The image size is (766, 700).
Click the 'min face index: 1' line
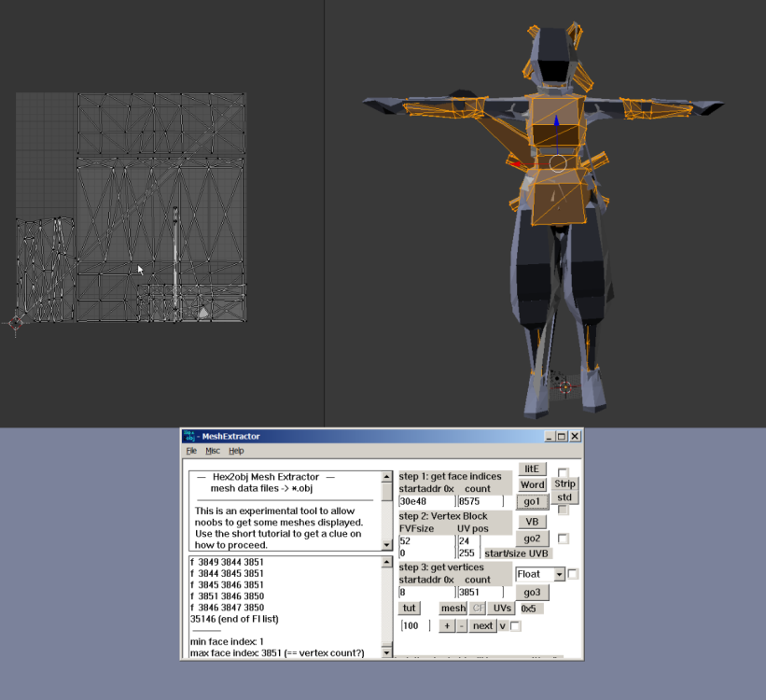227,642
